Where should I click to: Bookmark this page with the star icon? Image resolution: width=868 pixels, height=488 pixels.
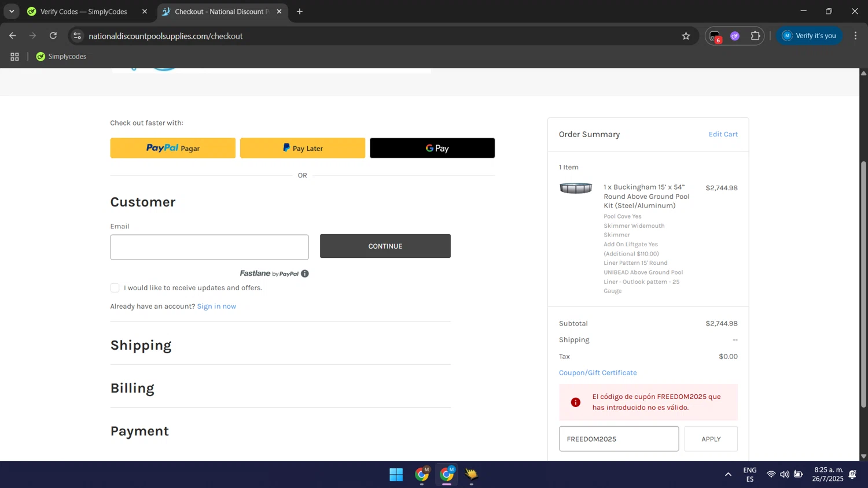tap(686, 36)
